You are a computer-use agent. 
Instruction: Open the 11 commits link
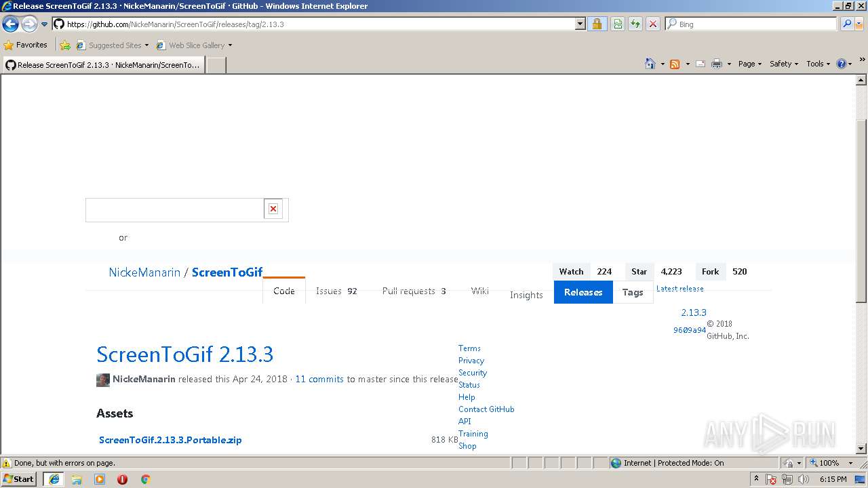click(x=319, y=379)
